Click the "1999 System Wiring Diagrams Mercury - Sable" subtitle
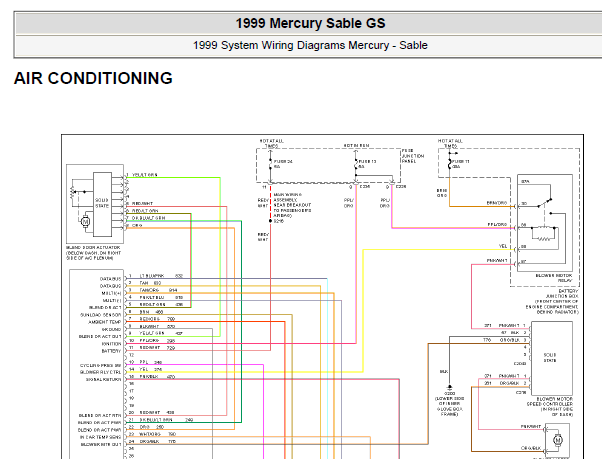 click(310, 45)
